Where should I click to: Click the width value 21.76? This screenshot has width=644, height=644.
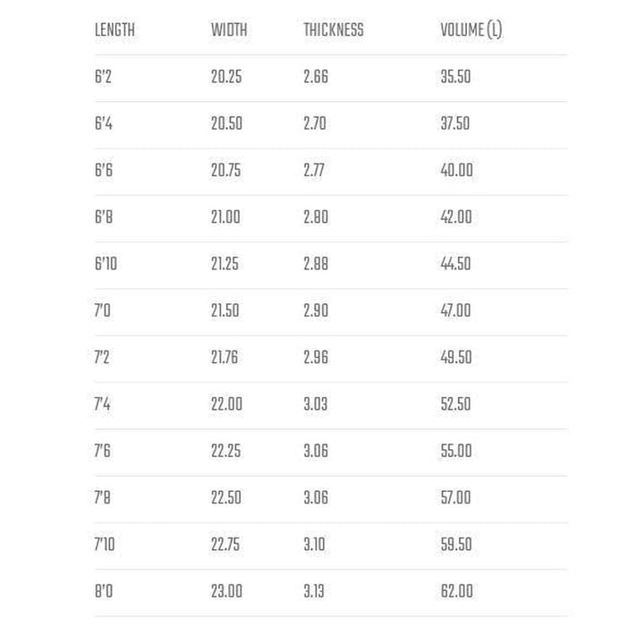point(225,357)
